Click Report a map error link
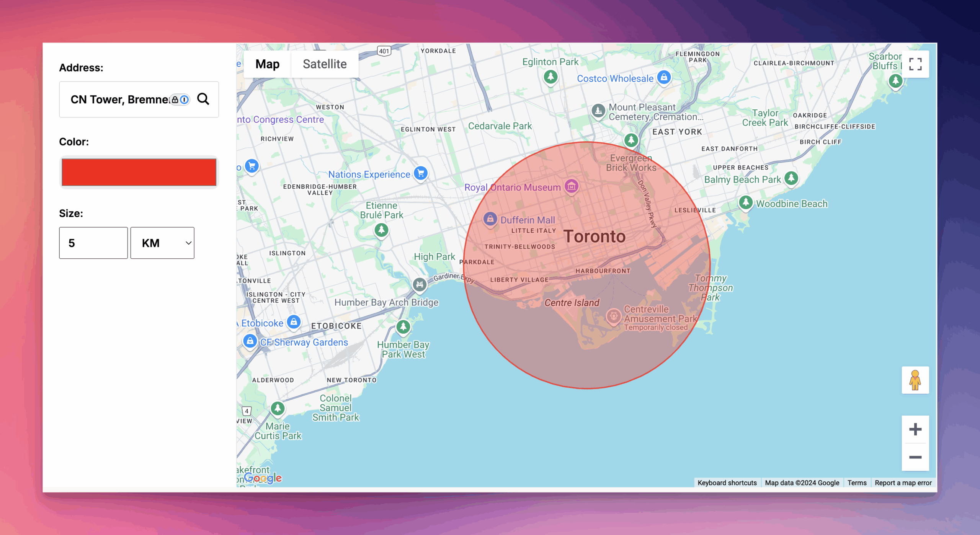This screenshot has width=980, height=535. click(x=903, y=483)
